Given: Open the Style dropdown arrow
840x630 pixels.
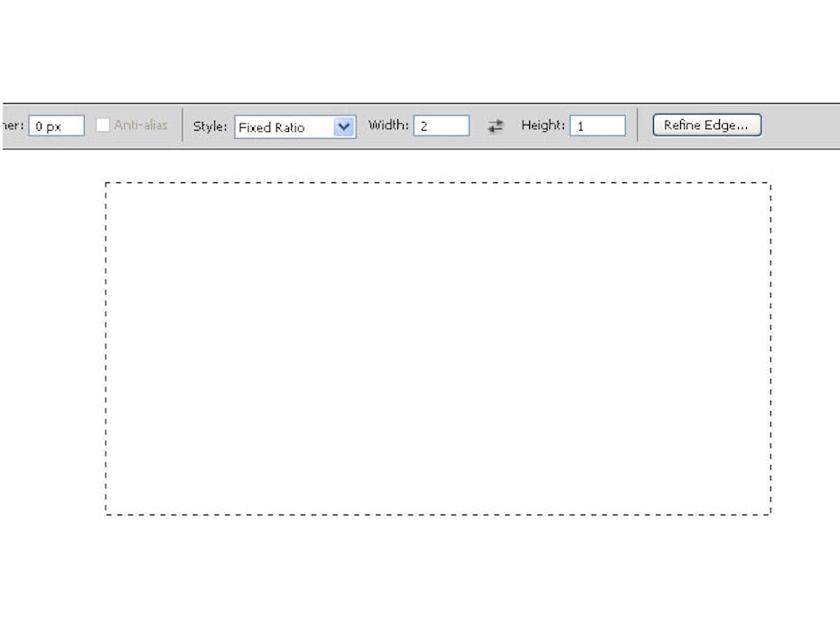Looking at the screenshot, I should pyautogui.click(x=344, y=126).
